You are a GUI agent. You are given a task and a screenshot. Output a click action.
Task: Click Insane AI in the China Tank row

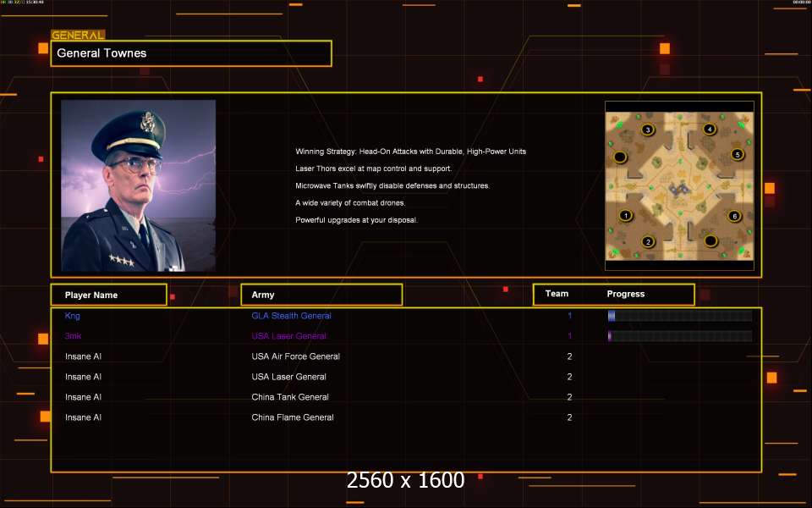[x=84, y=397]
